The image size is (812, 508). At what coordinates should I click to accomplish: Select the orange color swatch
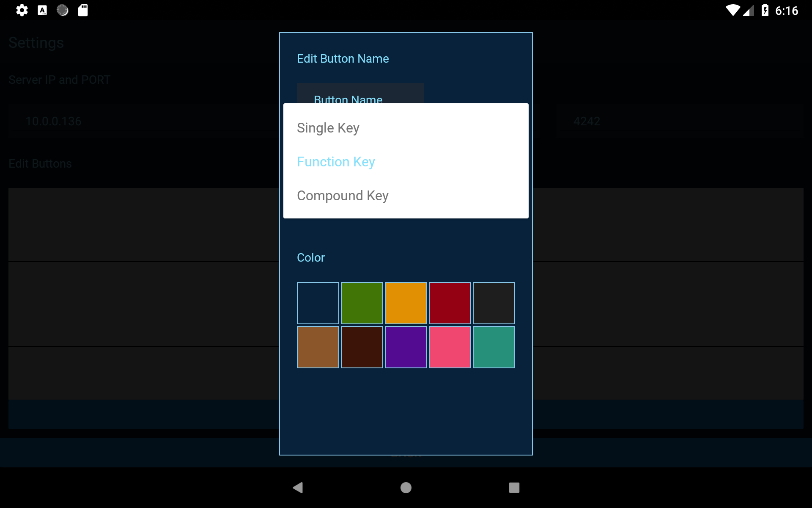click(x=406, y=303)
